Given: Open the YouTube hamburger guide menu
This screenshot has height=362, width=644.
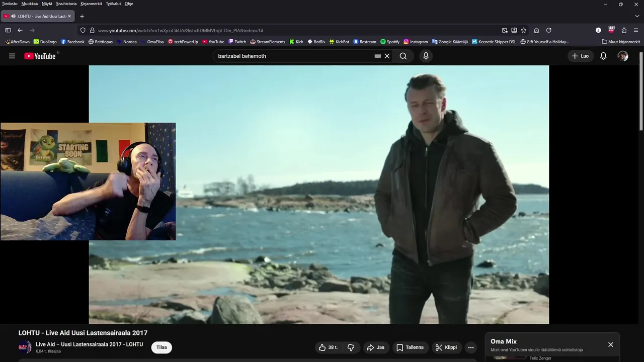Looking at the screenshot, I should (12, 56).
